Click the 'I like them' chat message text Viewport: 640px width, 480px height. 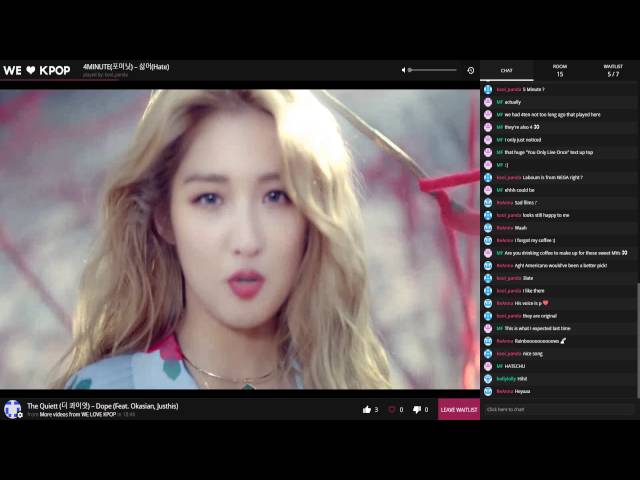(533, 291)
